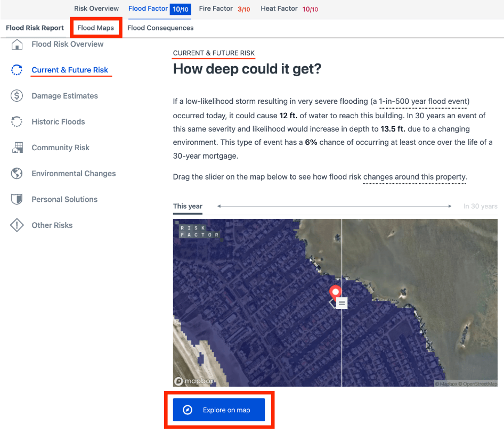Open Community Risk sidebar link
This screenshot has width=504, height=442.
tap(60, 148)
